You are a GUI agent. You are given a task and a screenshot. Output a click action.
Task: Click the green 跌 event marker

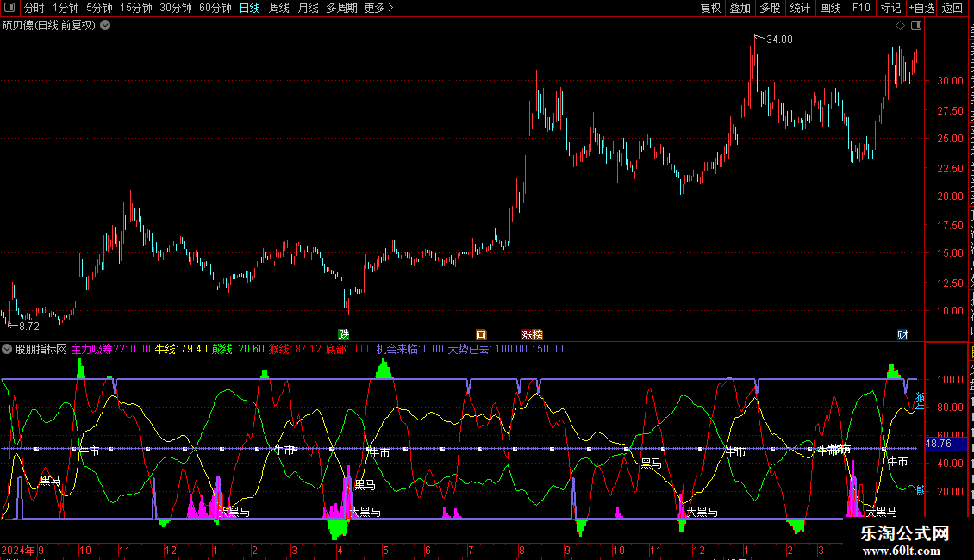pos(344,334)
